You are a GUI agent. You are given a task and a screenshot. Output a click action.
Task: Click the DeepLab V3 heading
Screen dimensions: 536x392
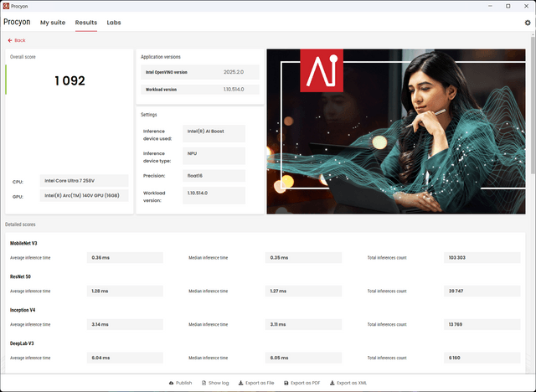[22, 343]
